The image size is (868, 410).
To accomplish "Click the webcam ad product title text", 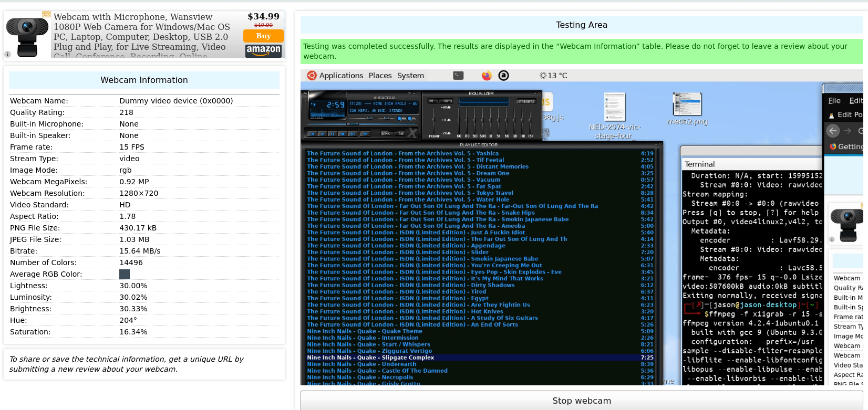I will point(141,36).
